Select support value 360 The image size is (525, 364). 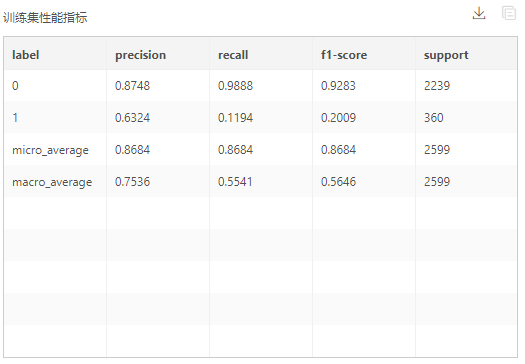(434, 118)
